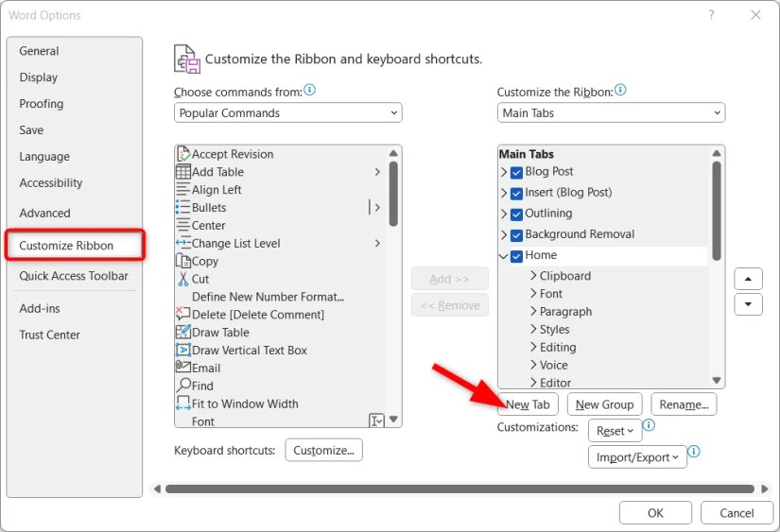
Task: Click info icon next to Reset button
Action: [x=649, y=425]
